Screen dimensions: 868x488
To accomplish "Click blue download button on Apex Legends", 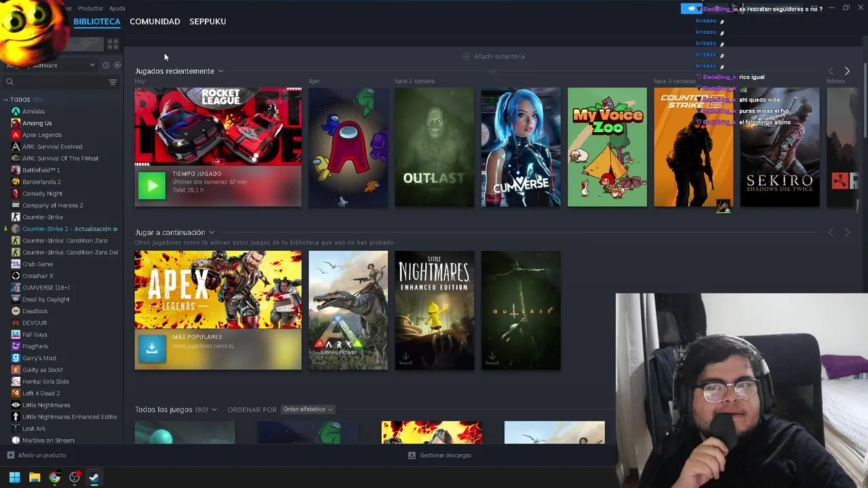I will coord(152,348).
